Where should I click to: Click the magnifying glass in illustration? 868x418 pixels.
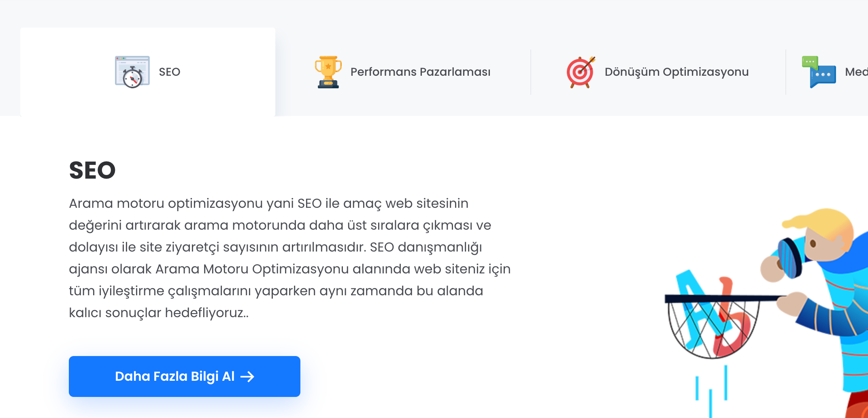tap(789, 258)
